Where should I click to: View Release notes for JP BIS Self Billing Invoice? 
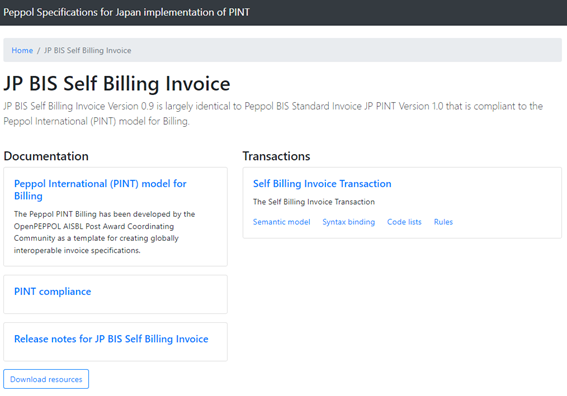pyautogui.click(x=111, y=339)
